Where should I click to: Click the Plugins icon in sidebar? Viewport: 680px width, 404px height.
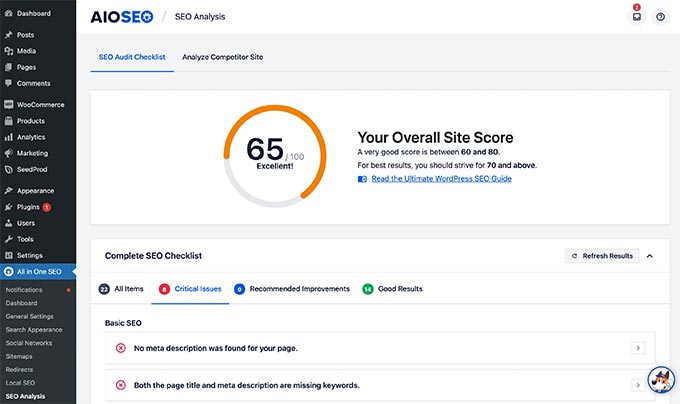click(8, 206)
